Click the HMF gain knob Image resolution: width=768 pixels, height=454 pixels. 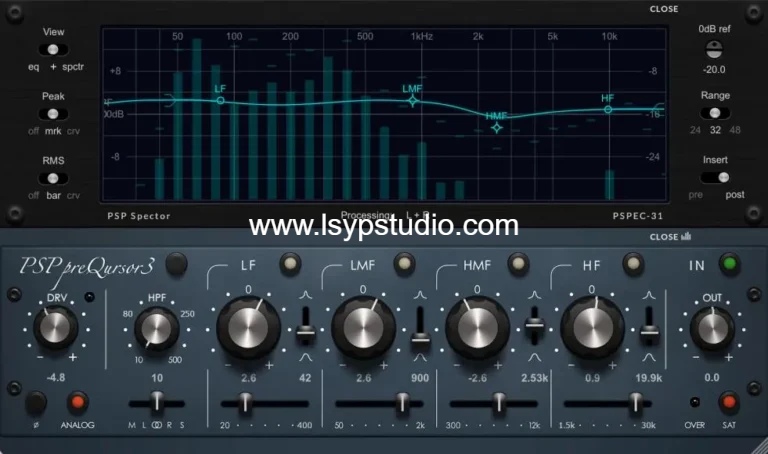[x=478, y=328]
